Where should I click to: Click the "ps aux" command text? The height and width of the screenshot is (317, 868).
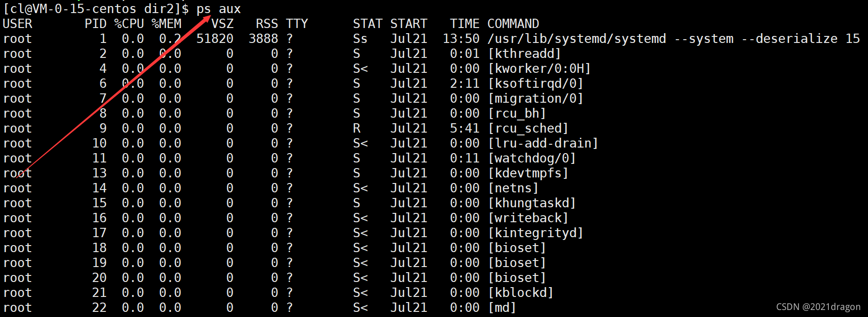(x=218, y=9)
